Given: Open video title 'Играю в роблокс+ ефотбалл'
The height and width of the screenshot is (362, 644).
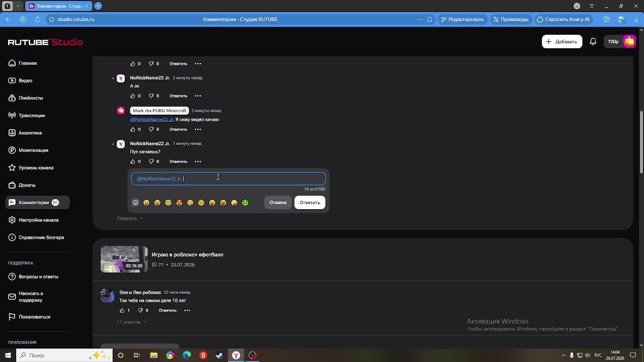Looking at the screenshot, I should coord(187,254).
